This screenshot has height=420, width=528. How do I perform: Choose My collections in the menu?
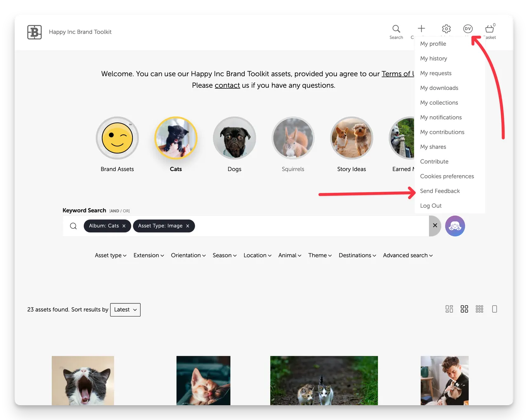tap(439, 103)
